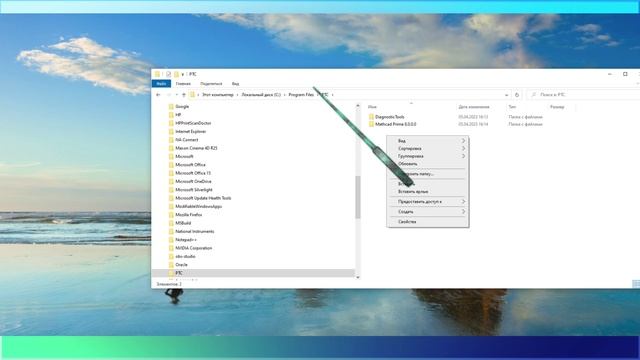Click the Internet Explorer folder icon
The image size is (640, 360).
point(171,131)
